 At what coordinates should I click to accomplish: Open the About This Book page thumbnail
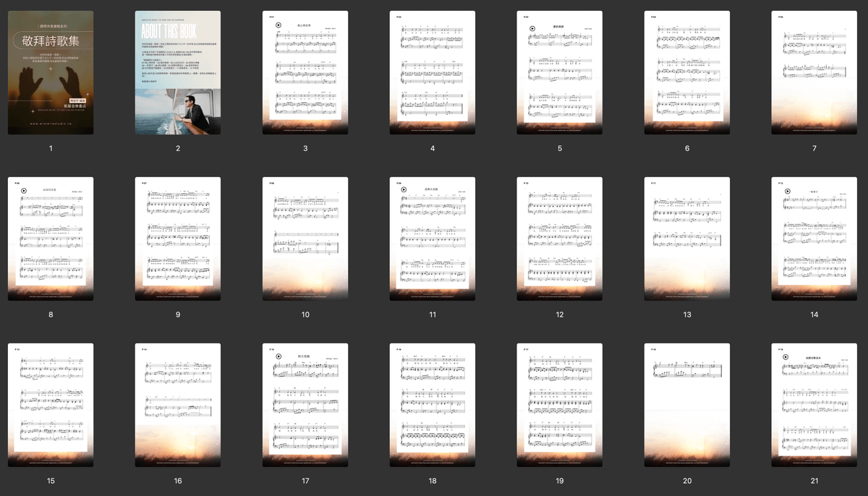tap(178, 72)
